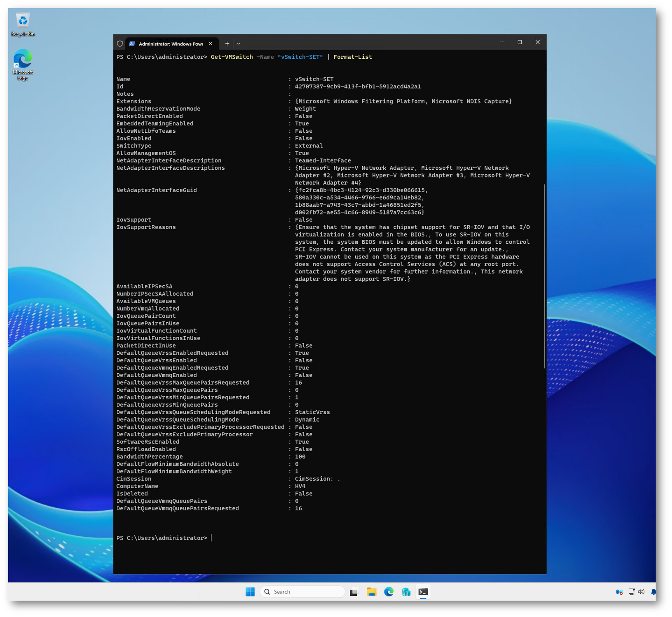The image size is (672, 617).
Task: Add a new terminal tab with plus button
Action: point(227,44)
